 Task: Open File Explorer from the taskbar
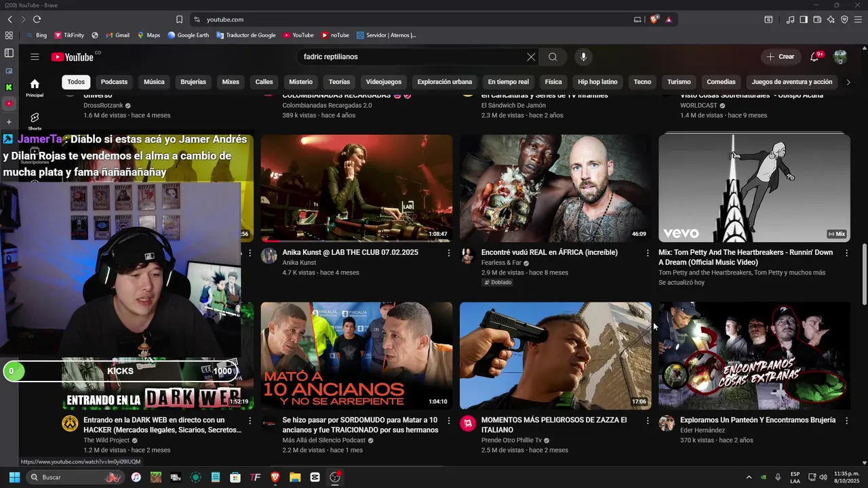point(295,477)
